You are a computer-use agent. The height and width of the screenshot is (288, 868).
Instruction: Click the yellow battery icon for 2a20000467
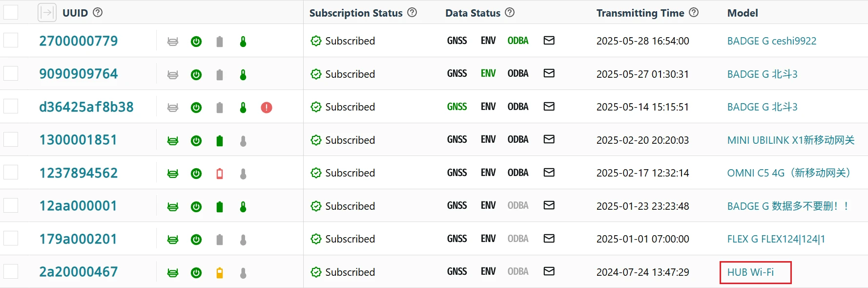pos(220,273)
